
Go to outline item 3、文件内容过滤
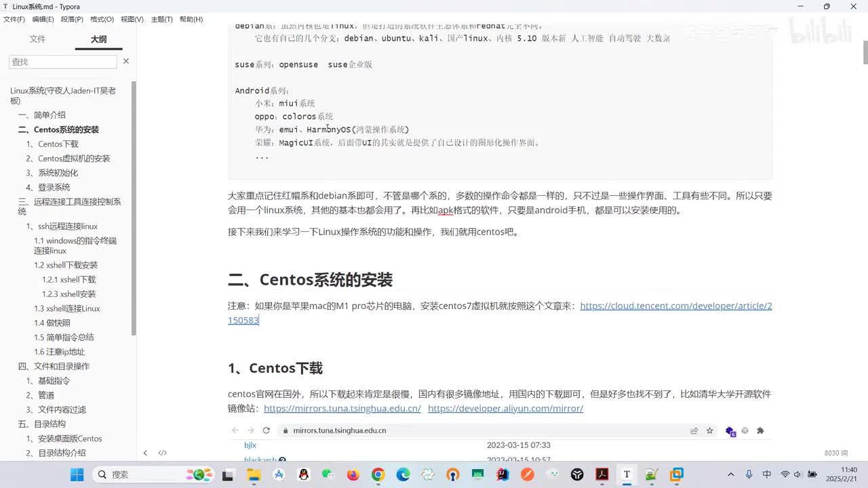pyautogui.click(x=56, y=409)
